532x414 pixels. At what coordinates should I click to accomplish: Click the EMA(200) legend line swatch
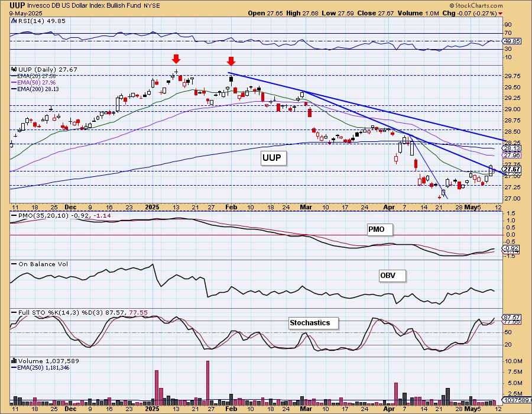[14, 89]
